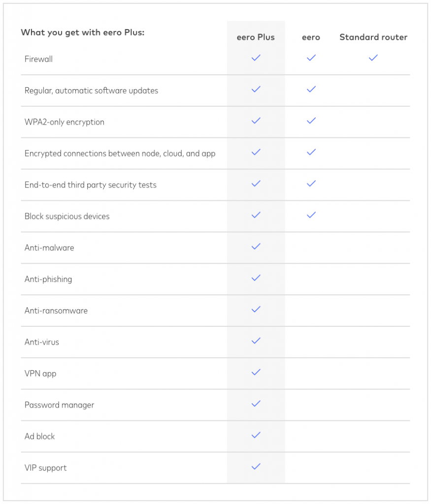Select the eero column header

point(311,37)
